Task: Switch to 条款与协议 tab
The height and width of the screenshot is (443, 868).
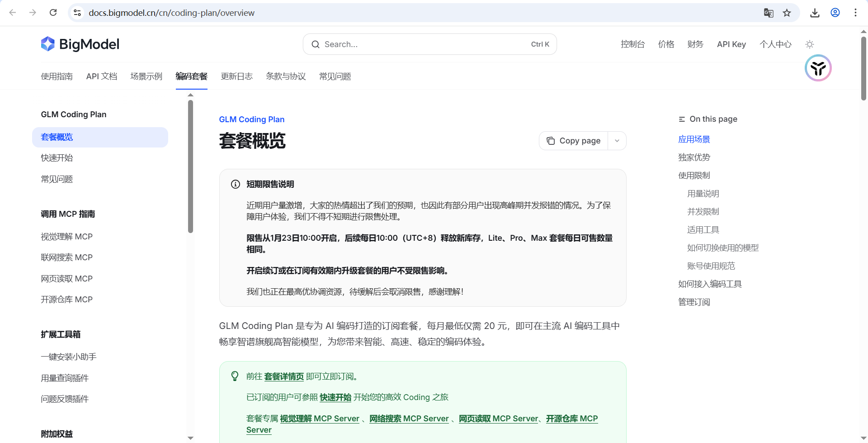Action: [x=286, y=76]
